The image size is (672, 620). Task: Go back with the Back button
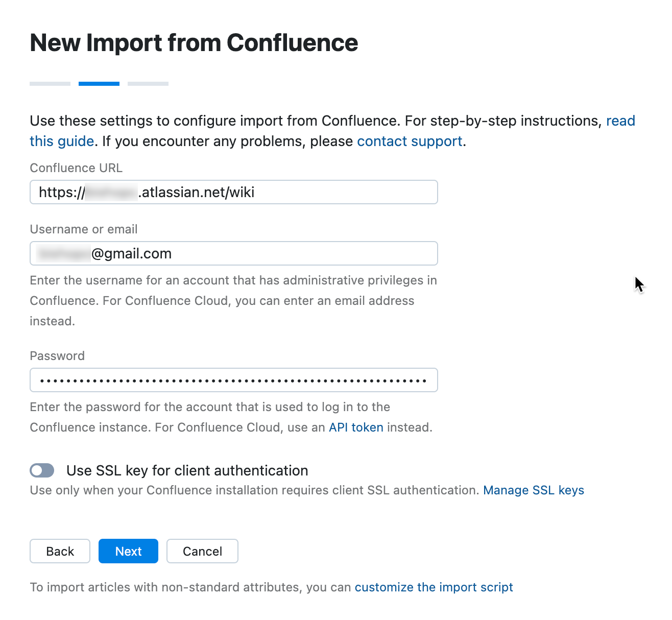coord(60,552)
